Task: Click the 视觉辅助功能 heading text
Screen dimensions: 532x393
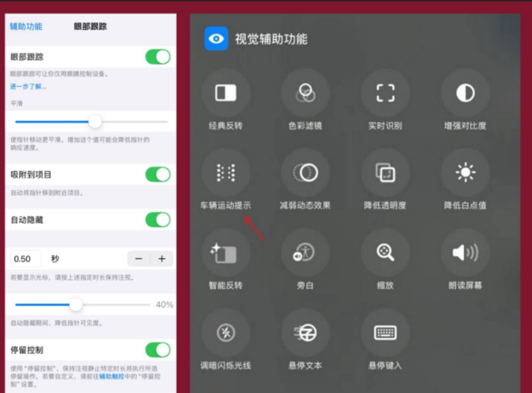Action: [271, 39]
